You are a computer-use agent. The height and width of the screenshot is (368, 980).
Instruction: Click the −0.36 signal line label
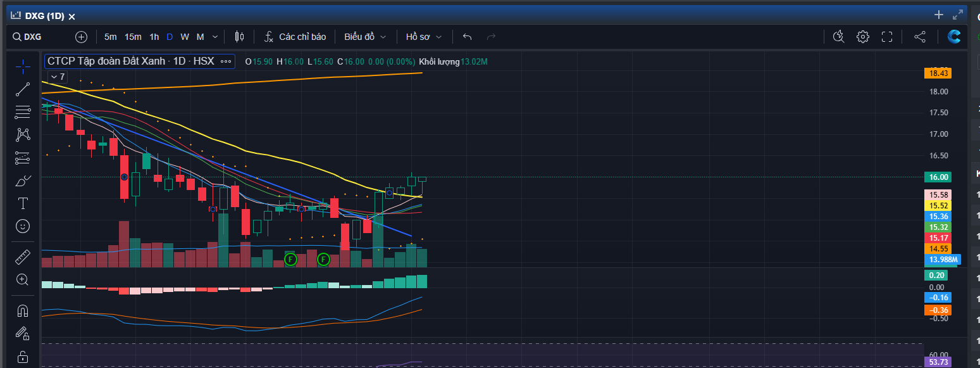coord(938,310)
